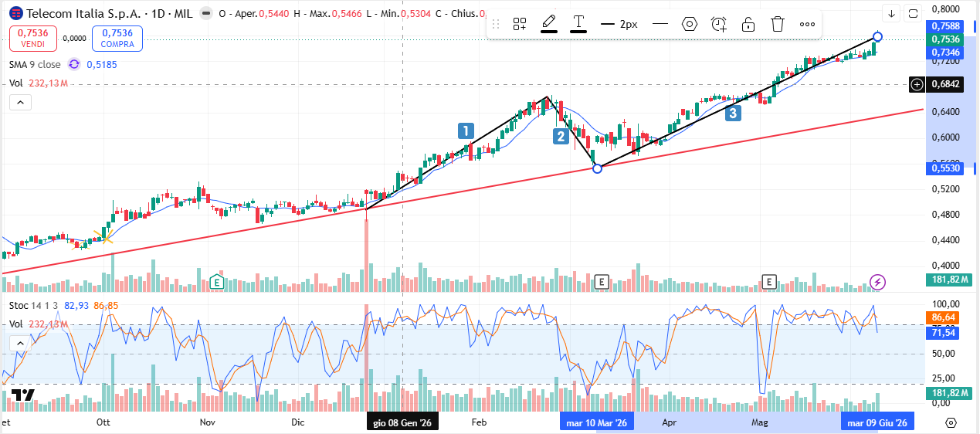This screenshot has width=980, height=434.
Task: Select the Stoc 14 1 3 indicator legend
Action: tap(35, 306)
